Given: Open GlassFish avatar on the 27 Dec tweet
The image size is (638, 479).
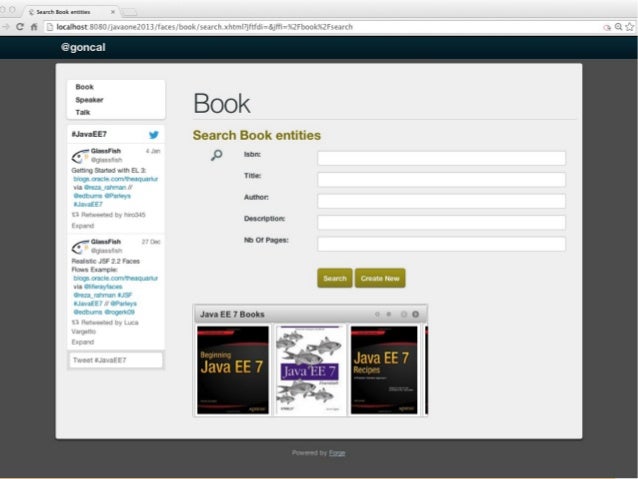Looking at the screenshot, I should point(80,247).
